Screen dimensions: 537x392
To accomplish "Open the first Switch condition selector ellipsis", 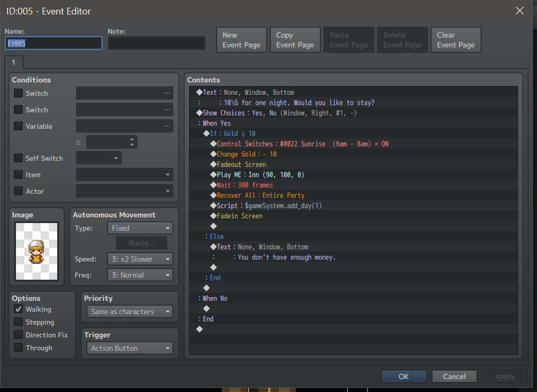I will tap(167, 93).
